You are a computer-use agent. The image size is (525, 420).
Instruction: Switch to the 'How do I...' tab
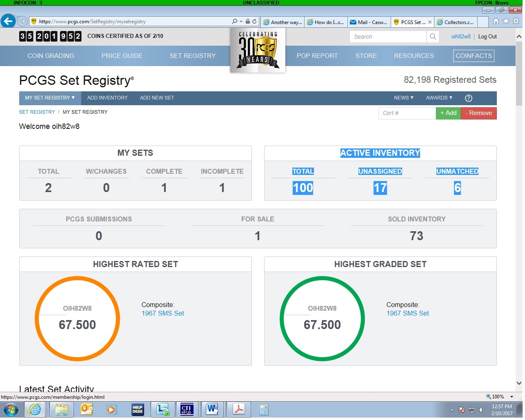tap(326, 22)
